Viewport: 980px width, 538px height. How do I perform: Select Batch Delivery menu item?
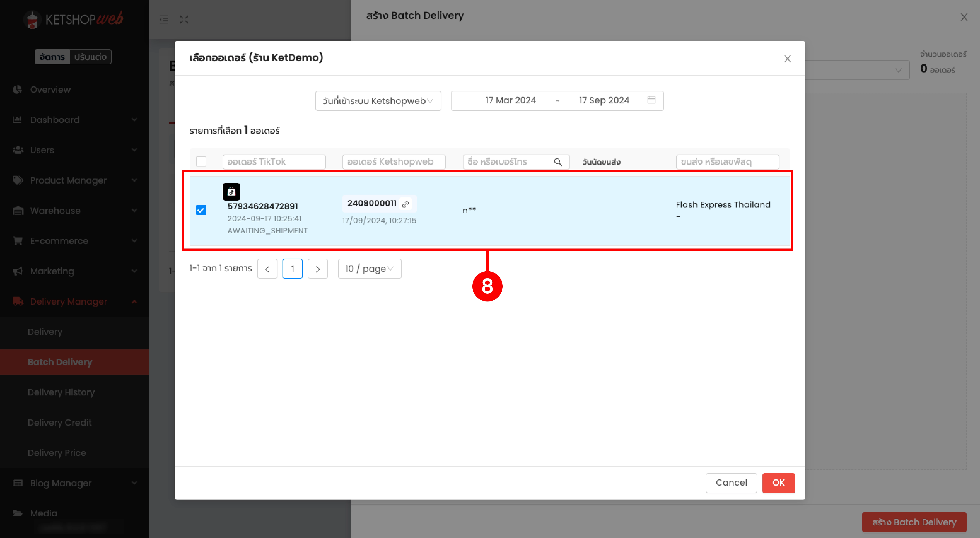(74, 362)
